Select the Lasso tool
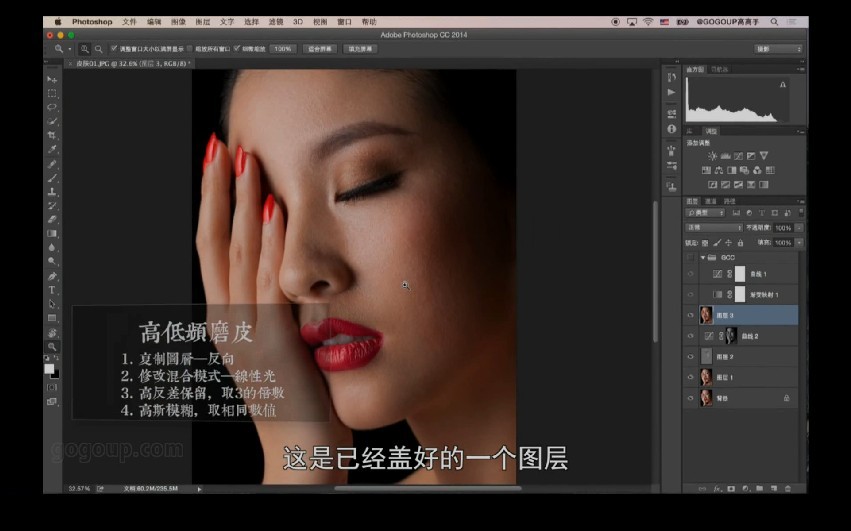Screen dimensions: 851x531 click(x=52, y=108)
